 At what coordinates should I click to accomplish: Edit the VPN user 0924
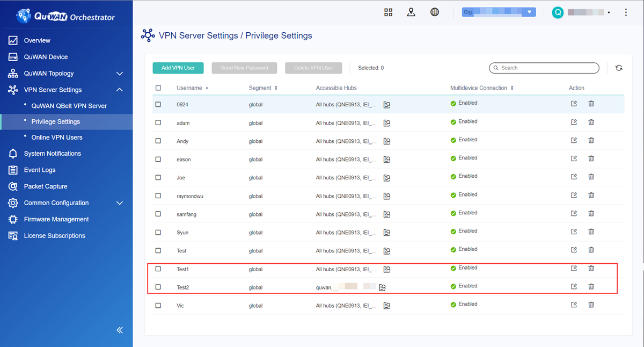point(574,104)
